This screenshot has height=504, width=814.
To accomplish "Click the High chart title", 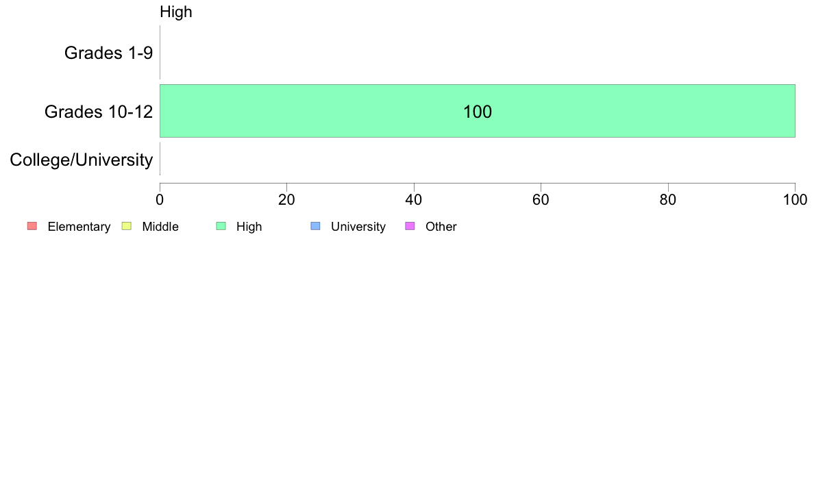I will coord(176,12).
